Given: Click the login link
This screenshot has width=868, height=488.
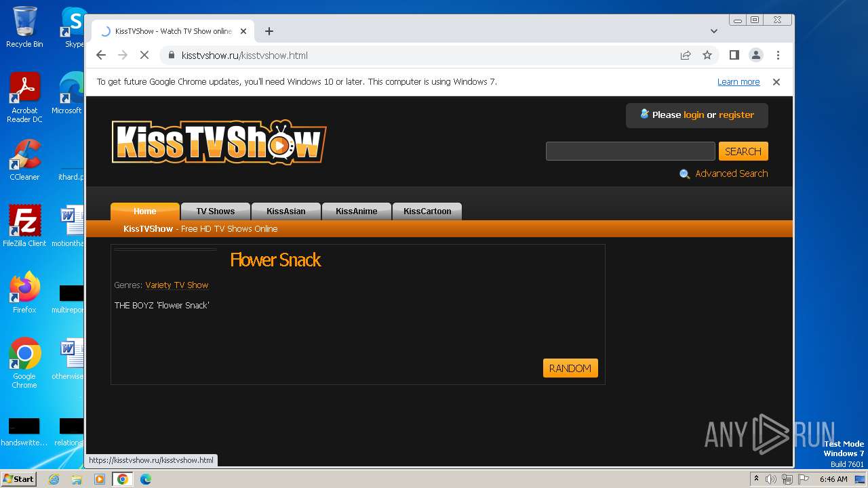Looking at the screenshot, I should [x=694, y=115].
